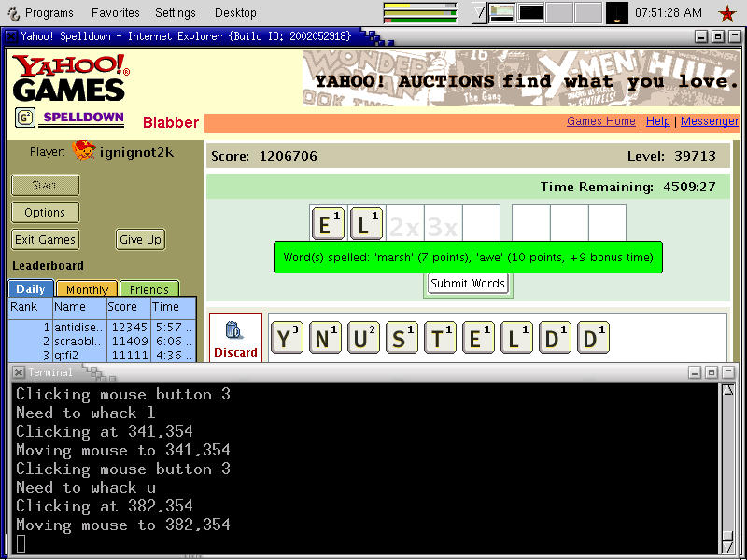Click the player name ignignot2k
Screen dimensions: 747x560
[136, 152]
